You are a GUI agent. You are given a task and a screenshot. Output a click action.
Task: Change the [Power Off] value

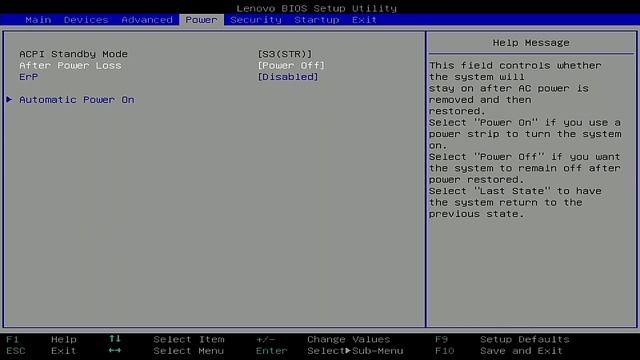291,65
